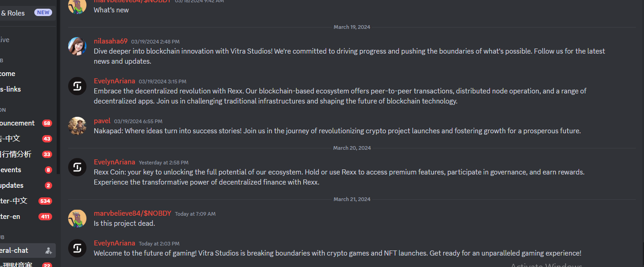This screenshot has height=267, width=644.
Task: Click the NEW badge next to Roles
Action: (43, 13)
